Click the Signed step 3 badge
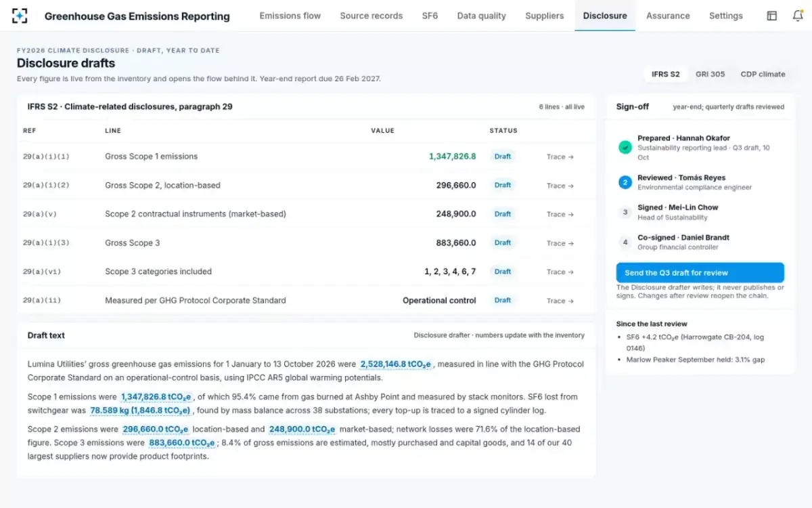This screenshot has width=812, height=508. click(625, 212)
